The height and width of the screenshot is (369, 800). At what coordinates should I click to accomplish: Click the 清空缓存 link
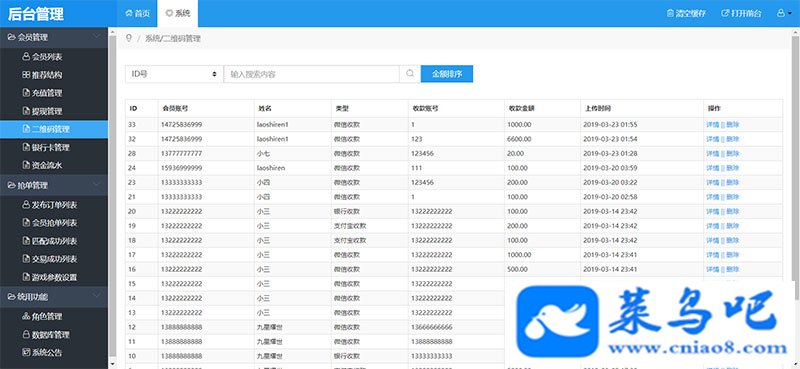[686, 13]
